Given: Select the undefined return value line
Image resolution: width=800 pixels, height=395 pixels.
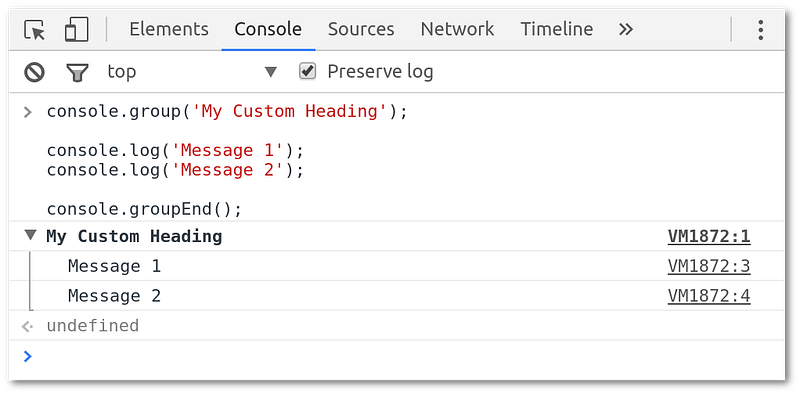Looking at the screenshot, I should (x=397, y=326).
